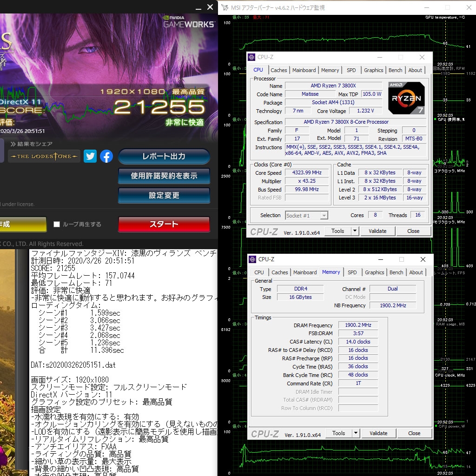The height and width of the screenshot is (476, 476).
Task: Open Caches tab in upper CPU-Z
Action: click(279, 70)
